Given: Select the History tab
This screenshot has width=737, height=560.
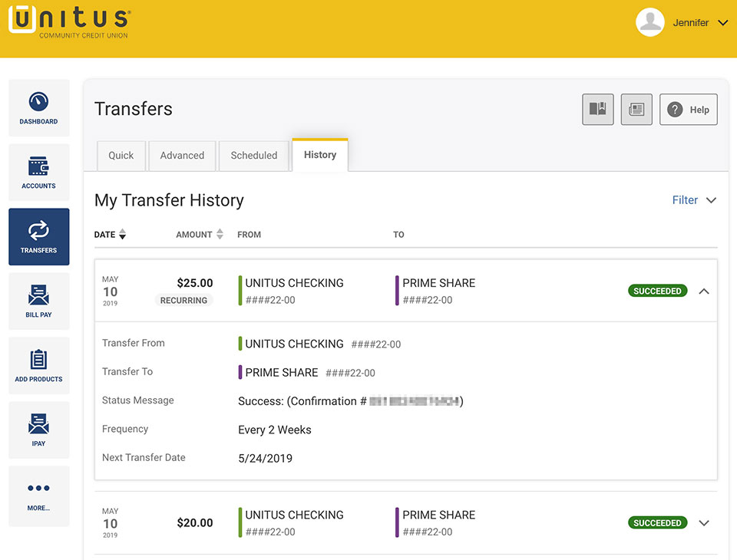Looking at the screenshot, I should point(320,155).
